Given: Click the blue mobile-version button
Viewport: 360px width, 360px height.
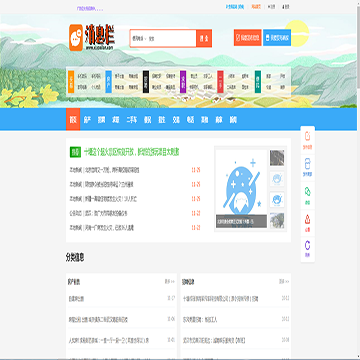Looking at the screenshot, I should 277,38.
